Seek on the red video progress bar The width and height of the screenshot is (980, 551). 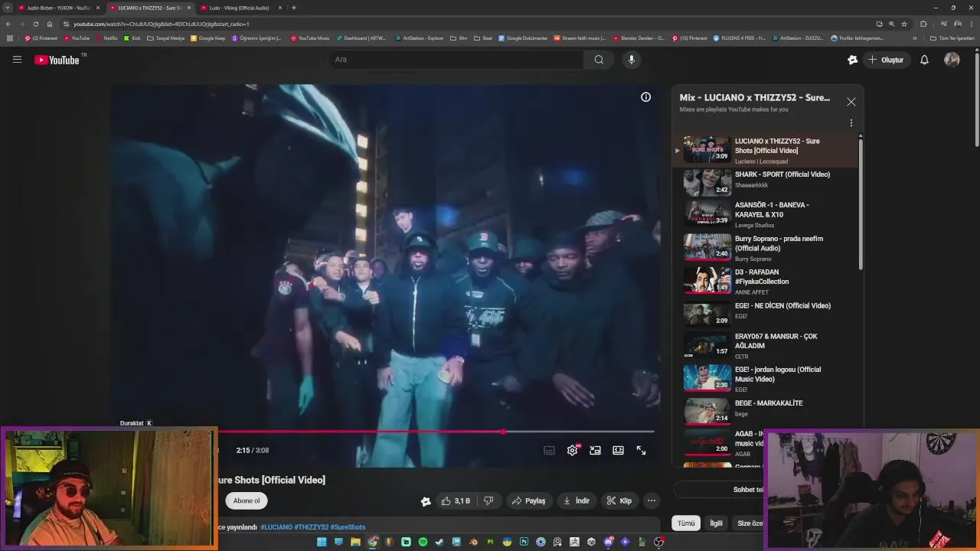436,432
